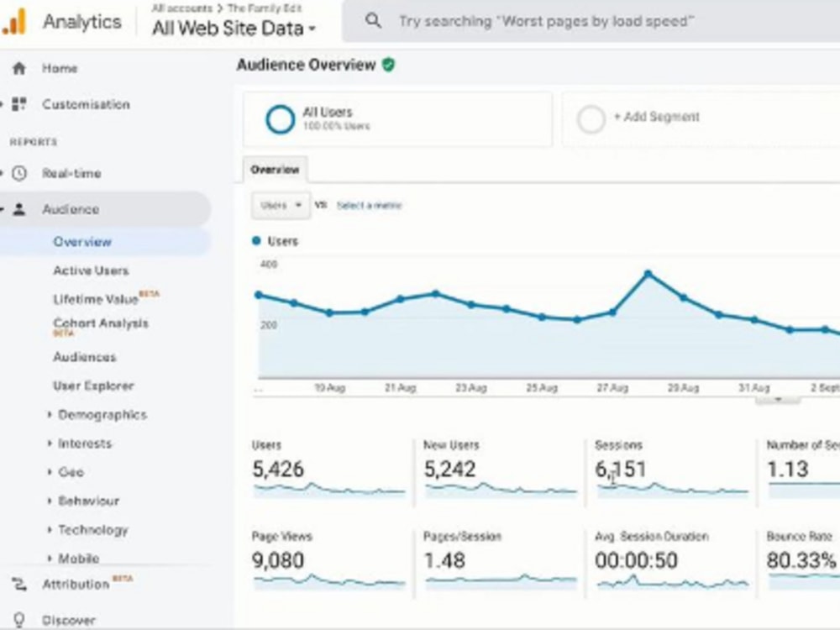Go to Home in sidebar
This screenshot has width=840, height=630.
60,68
